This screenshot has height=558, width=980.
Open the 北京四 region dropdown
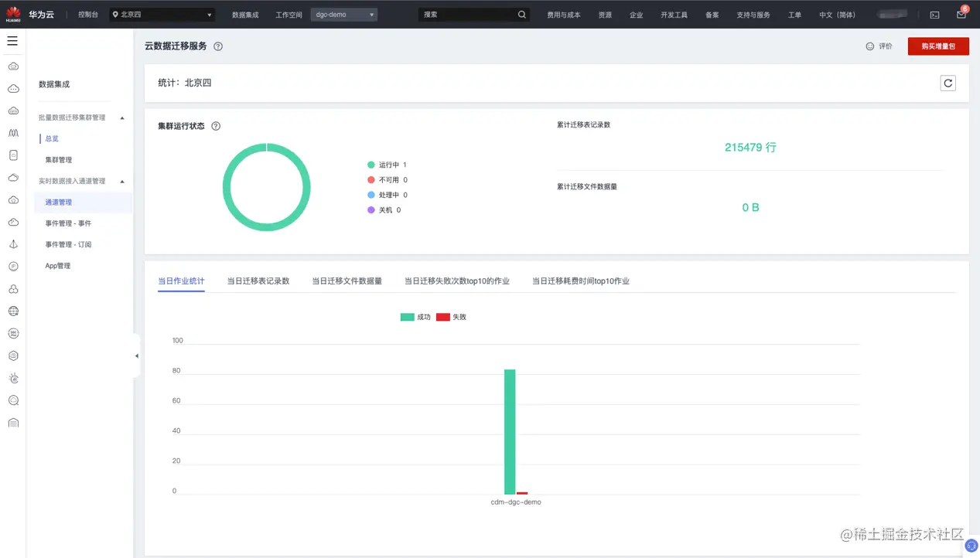tap(162, 15)
